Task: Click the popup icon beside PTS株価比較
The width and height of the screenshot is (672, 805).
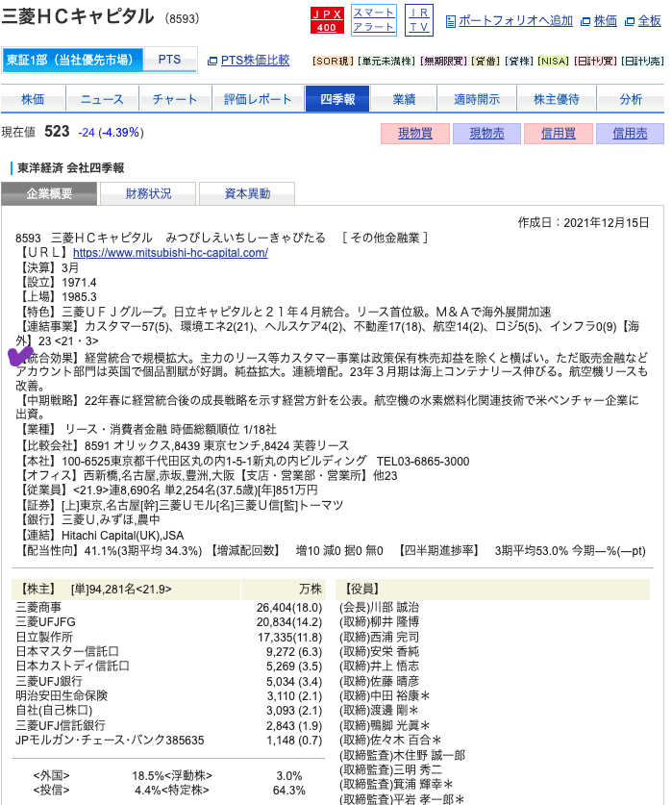Action: coord(212,62)
